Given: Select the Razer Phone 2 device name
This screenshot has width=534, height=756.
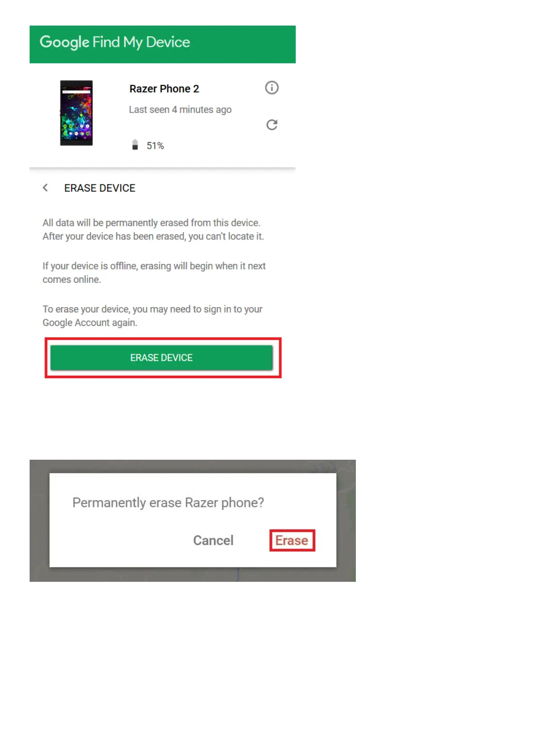Looking at the screenshot, I should 164,89.
